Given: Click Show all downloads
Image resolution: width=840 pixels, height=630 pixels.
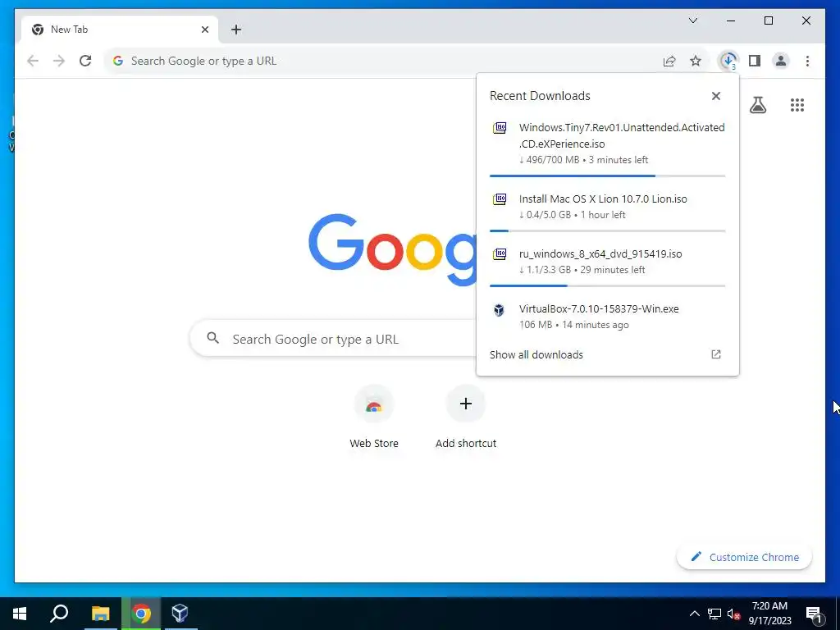Looking at the screenshot, I should (536, 354).
